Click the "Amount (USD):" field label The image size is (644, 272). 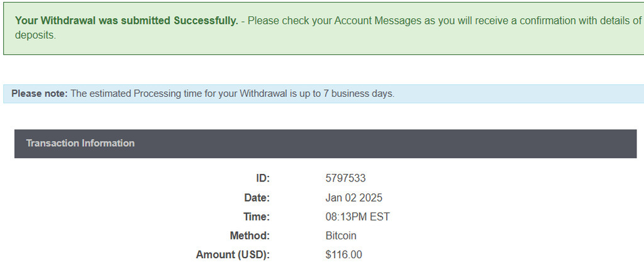(233, 254)
